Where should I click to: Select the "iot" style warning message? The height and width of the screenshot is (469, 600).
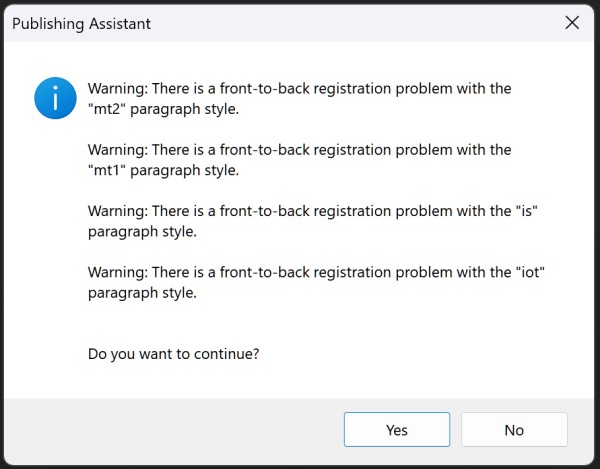tap(316, 282)
